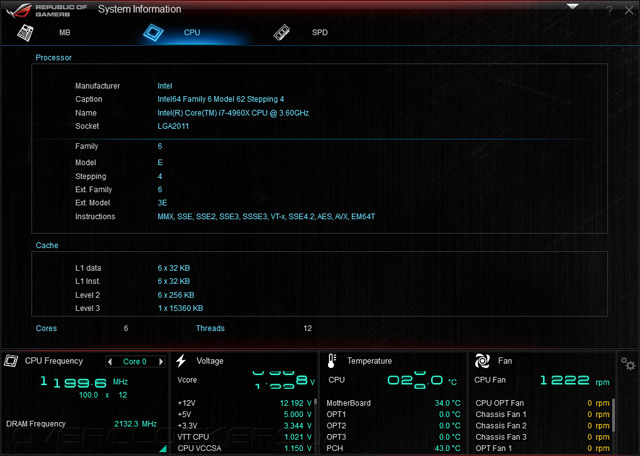Click the +5V reading 5.000 V

[298, 414]
